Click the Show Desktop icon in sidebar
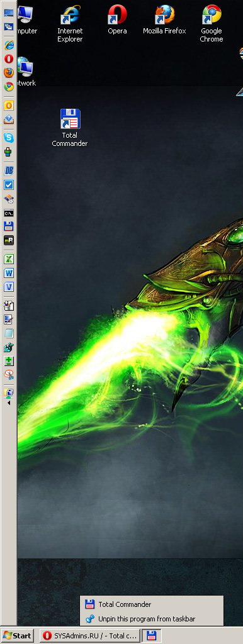The height and width of the screenshot is (644, 243). [x=9, y=13]
